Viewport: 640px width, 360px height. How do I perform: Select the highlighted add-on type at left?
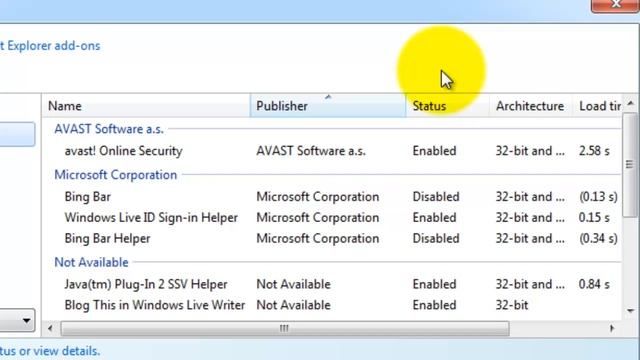pyautogui.click(x=17, y=134)
